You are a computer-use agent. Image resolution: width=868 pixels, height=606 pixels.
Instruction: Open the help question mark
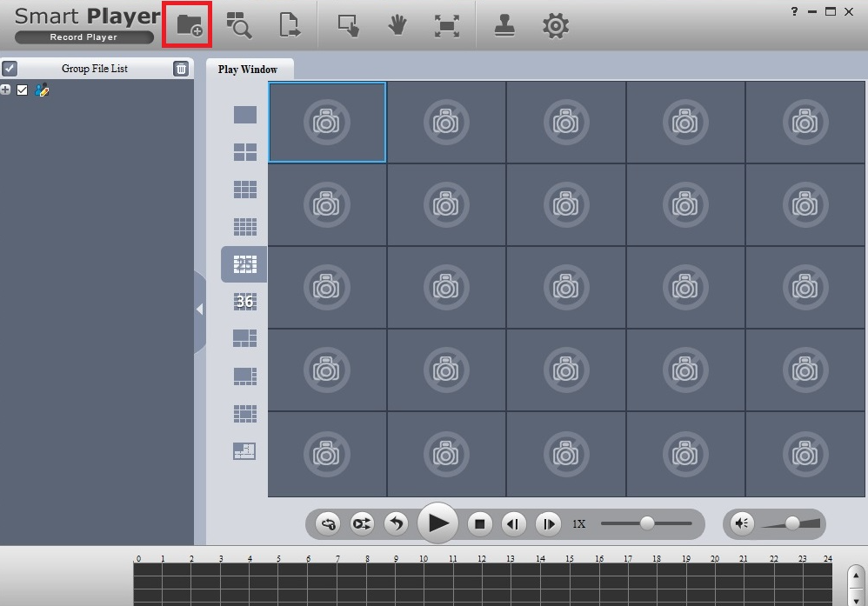click(x=794, y=11)
